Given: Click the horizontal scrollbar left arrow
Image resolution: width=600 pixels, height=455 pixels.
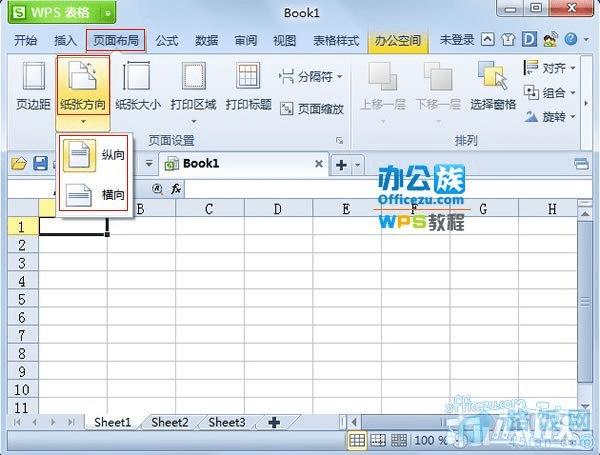Looking at the screenshot, I should click(354, 422).
